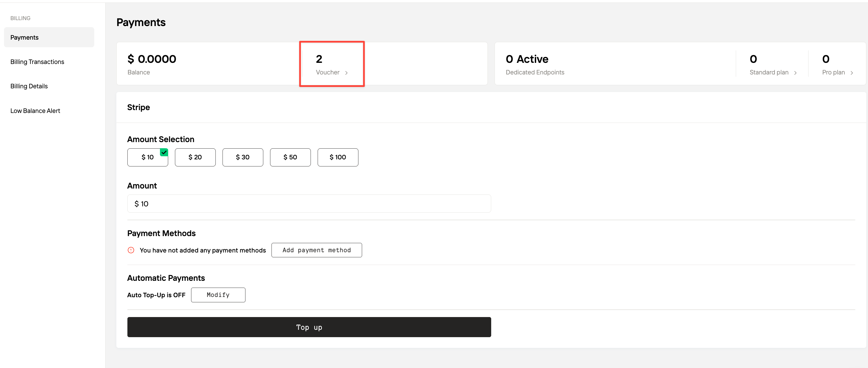Click the red warning icon under Payment Methods
The width and height of the screenshot is (868, 368).
click(x=131, y=250)
